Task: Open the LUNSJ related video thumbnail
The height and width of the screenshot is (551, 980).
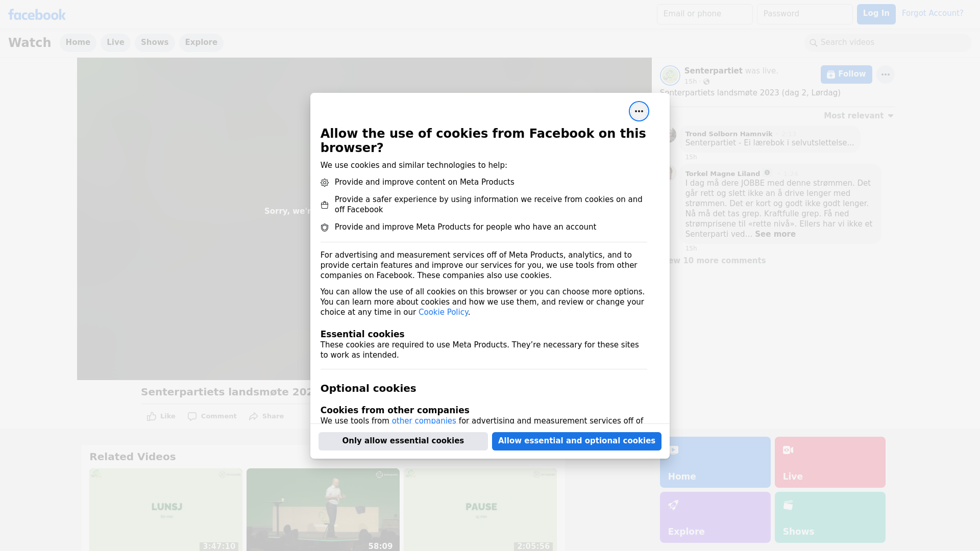Action: [x=166, y=510]
